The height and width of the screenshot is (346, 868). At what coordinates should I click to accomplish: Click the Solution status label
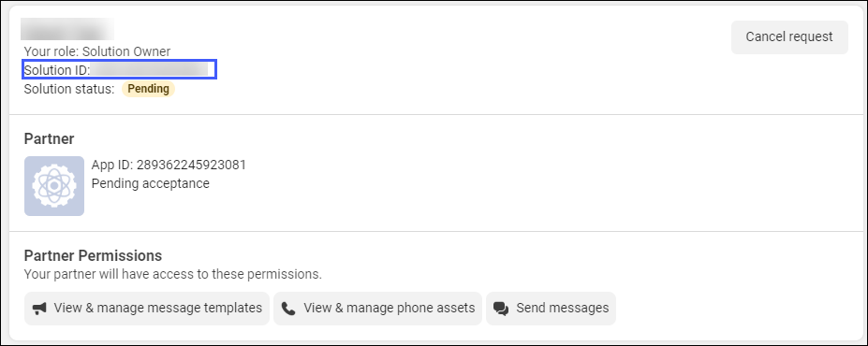69,89
